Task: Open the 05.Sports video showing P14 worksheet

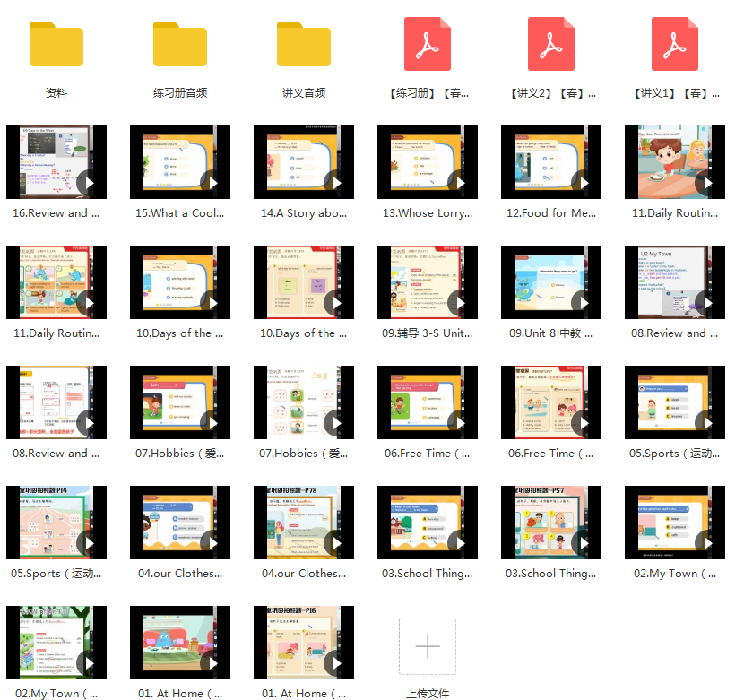Action: 56,523
